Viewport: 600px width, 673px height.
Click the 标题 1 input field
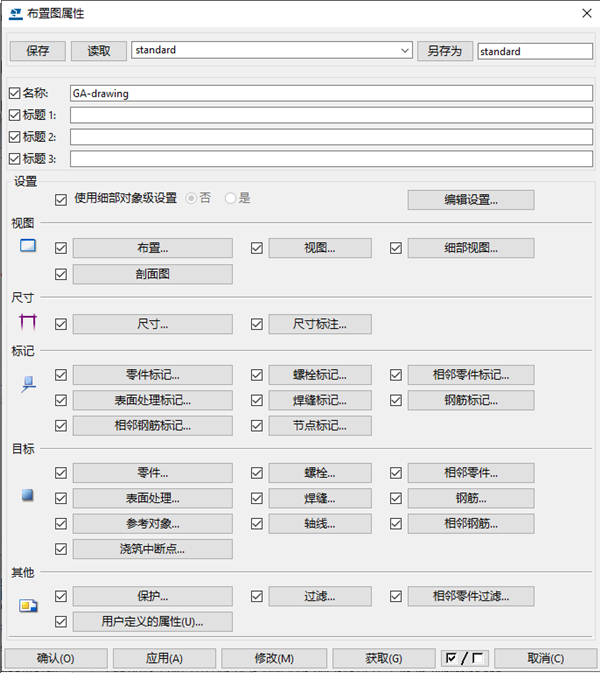pyautogui.click(x=331, y=115)
